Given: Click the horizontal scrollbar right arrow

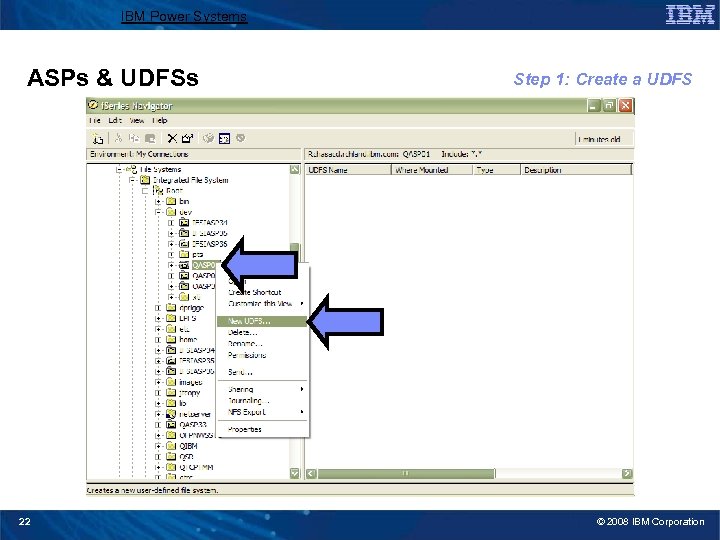Looking at the screenshot, I should point(627,473).
